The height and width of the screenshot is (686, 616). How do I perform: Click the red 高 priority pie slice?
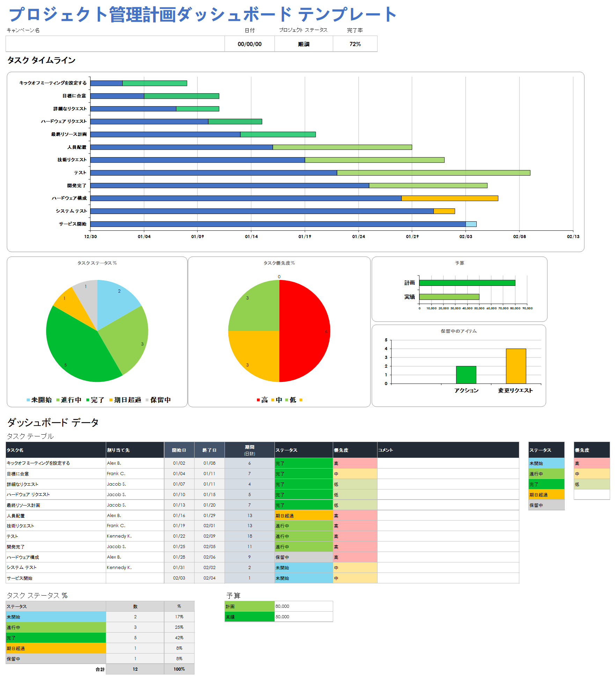click(305, 331)
